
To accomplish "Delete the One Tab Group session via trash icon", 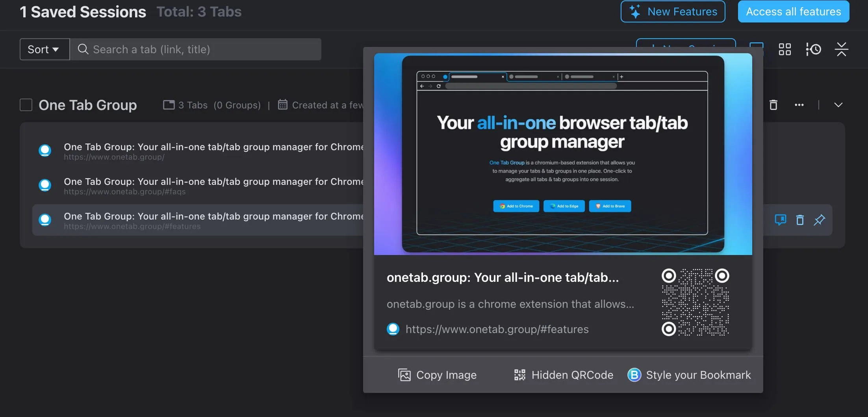I will coord(773,105).
